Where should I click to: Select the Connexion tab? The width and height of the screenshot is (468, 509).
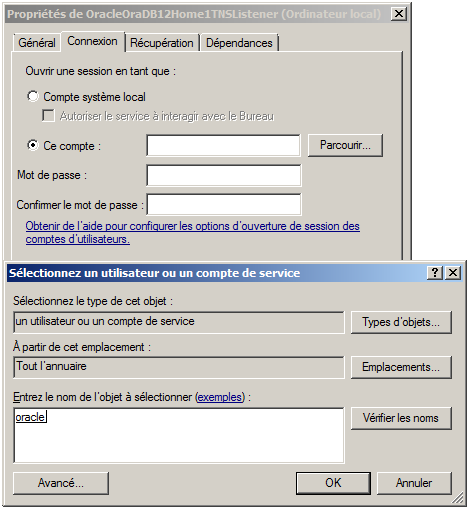pyautogui.click(x=92, y=41)
